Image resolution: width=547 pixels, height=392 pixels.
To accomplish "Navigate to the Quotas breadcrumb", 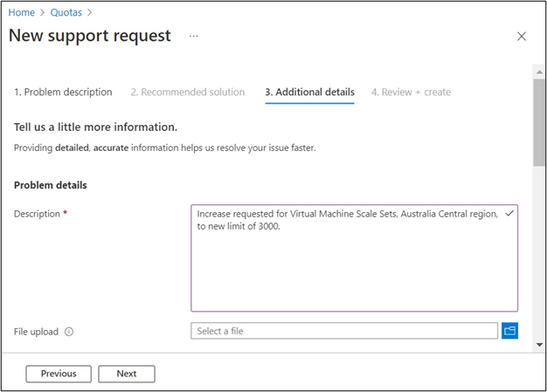I will click(67, 12).
